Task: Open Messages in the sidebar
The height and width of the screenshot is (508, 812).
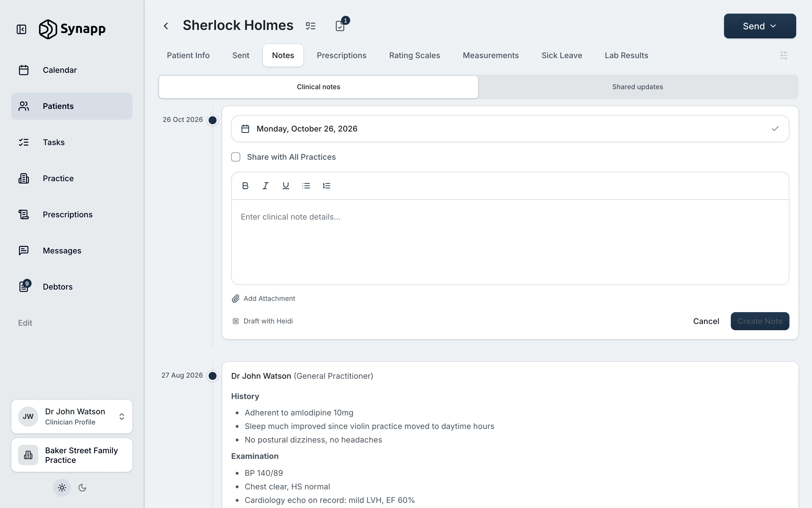Action: tap(72, 251)
